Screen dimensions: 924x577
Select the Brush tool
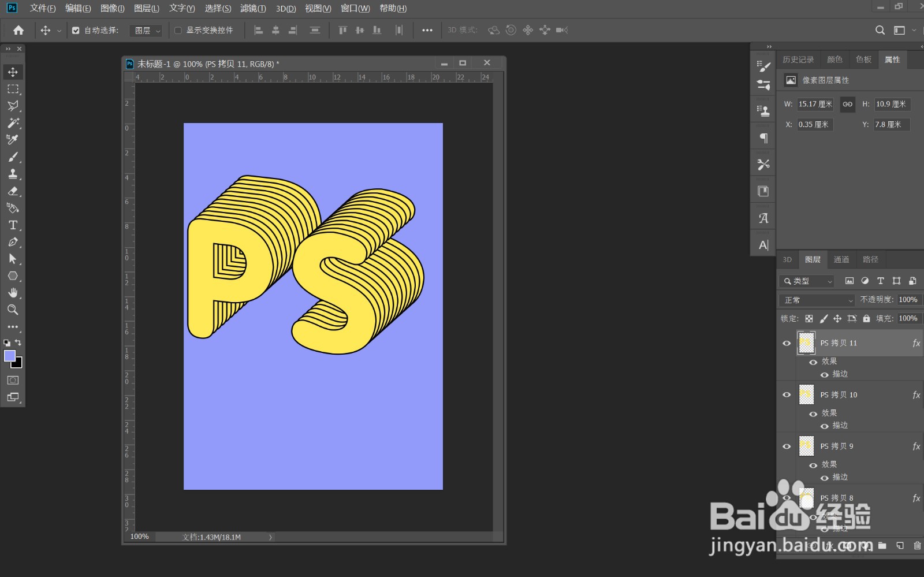coord(13,157)
